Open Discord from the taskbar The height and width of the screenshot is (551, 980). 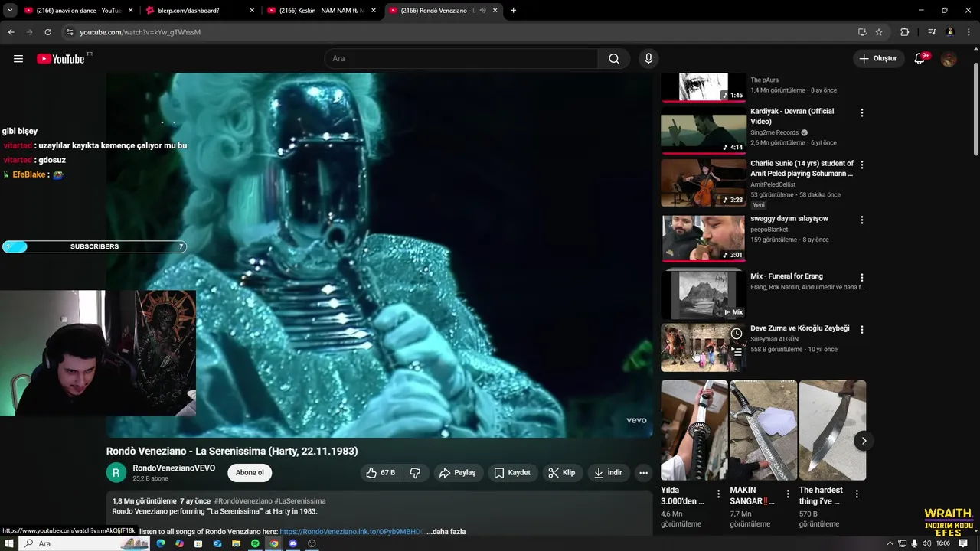click(x=292, y=543)
